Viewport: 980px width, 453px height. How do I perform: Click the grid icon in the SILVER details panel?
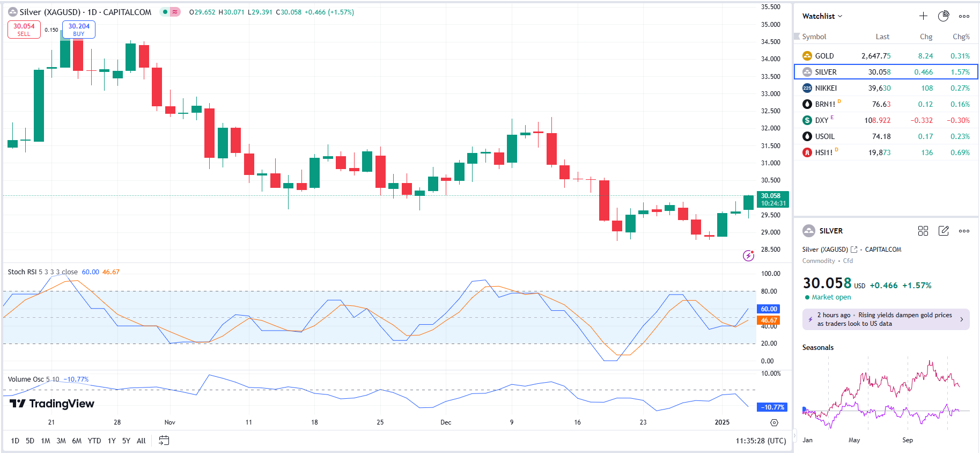point(923,231)
